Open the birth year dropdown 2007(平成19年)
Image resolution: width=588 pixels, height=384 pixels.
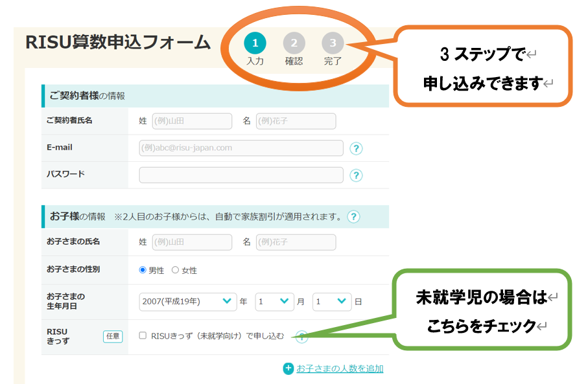pos(187,302)
